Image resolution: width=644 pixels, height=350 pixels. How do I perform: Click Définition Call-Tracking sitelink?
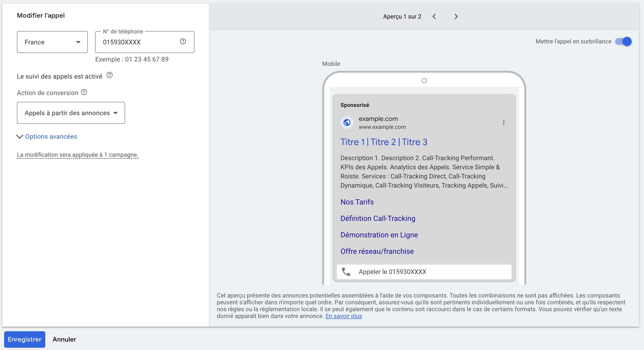click(x=378, y=218)
